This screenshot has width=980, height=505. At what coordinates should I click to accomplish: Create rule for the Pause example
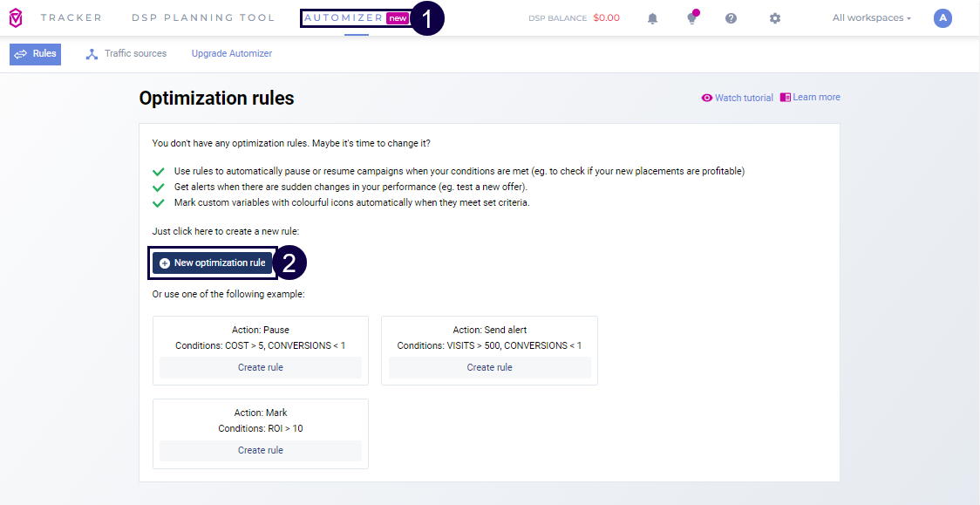260,367
